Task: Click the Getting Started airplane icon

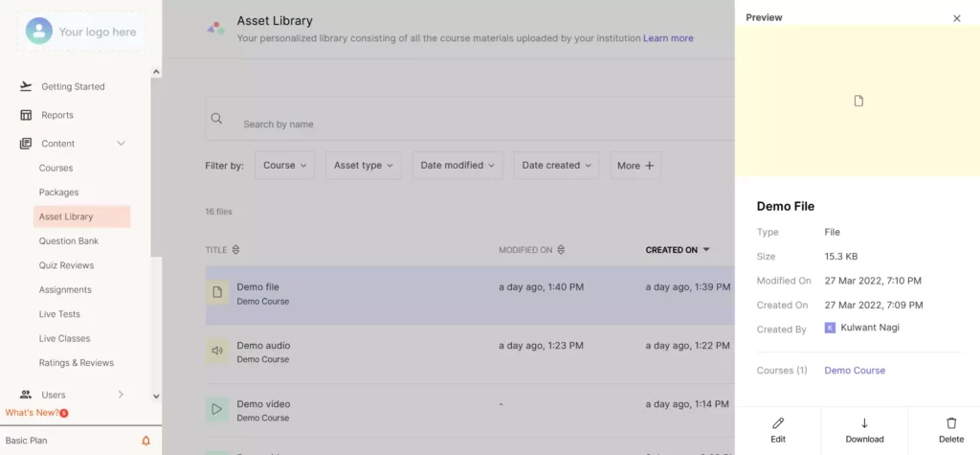Action: point(26,86)
